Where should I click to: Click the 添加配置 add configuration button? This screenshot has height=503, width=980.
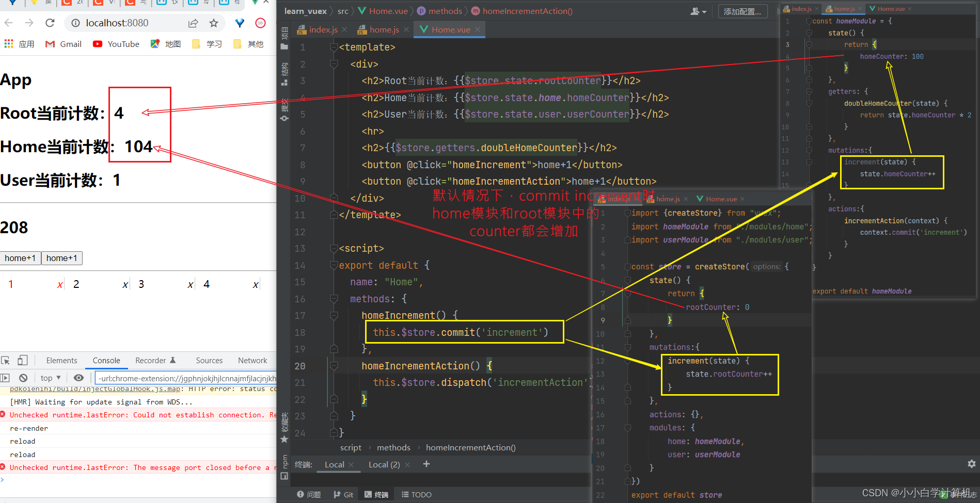(x=742, y=11)
